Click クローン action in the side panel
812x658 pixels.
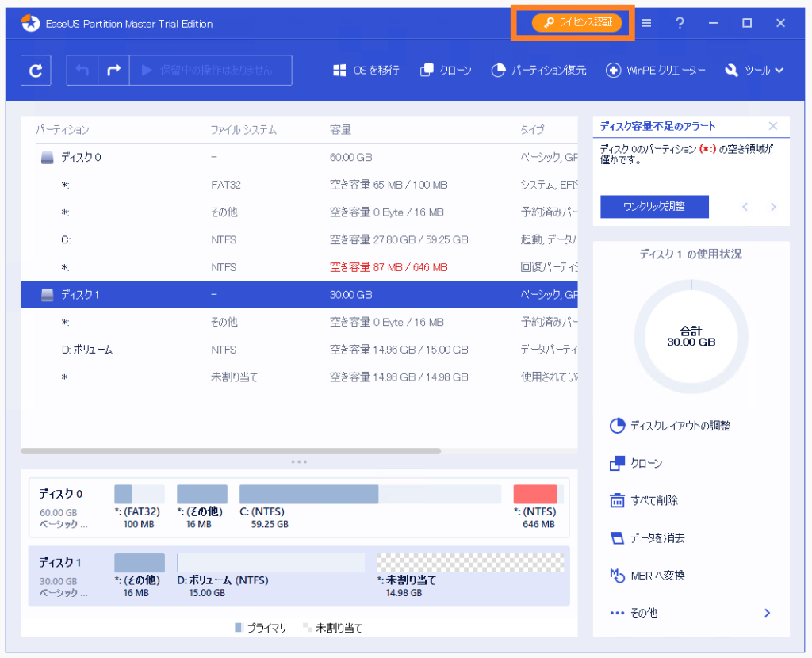tap(636, 463)
